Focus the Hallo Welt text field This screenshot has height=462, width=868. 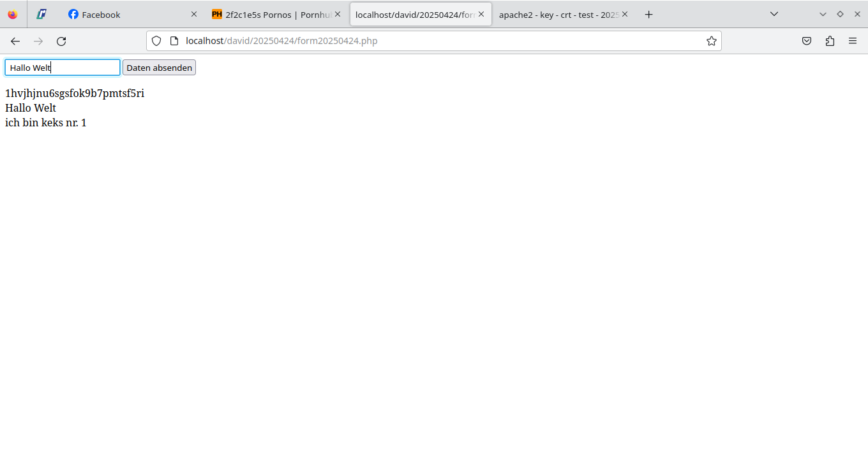(63, 68)
